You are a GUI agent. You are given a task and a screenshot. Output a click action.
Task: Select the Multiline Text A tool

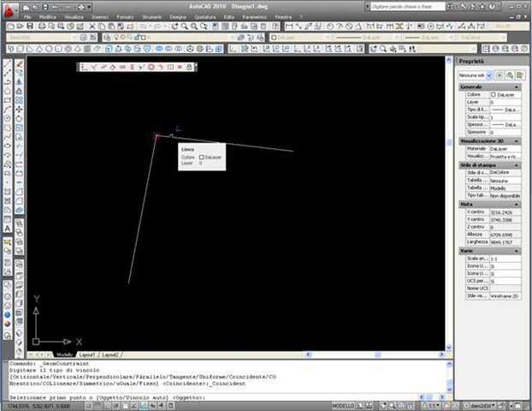click(8, 229)
